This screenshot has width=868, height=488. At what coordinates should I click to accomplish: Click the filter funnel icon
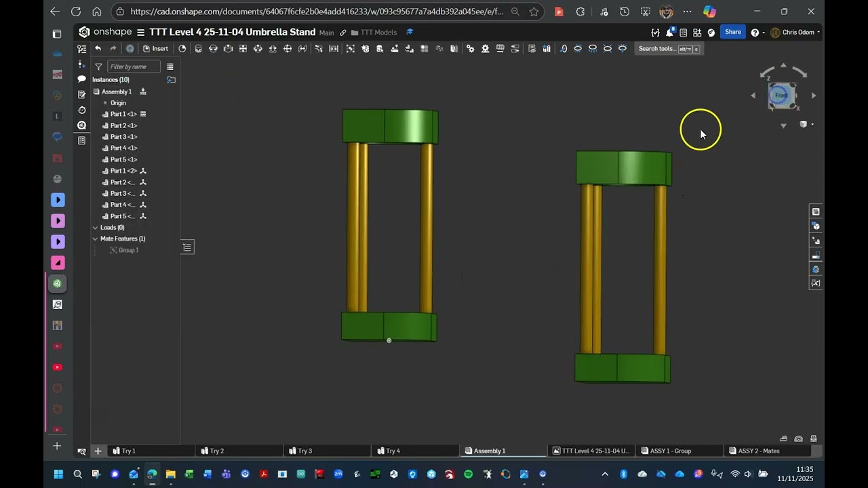(98, 66)
